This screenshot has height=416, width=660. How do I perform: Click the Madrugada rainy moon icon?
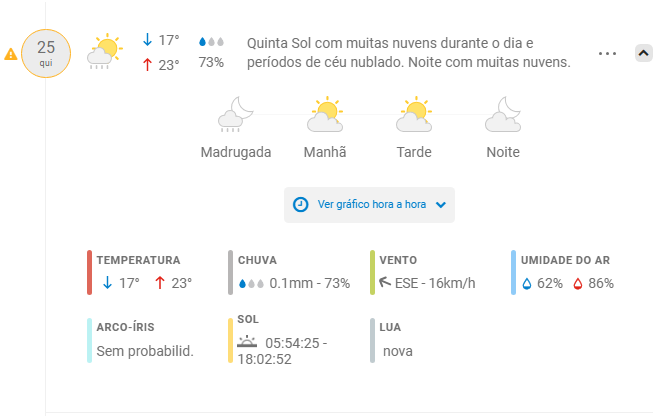pos(236,114)
